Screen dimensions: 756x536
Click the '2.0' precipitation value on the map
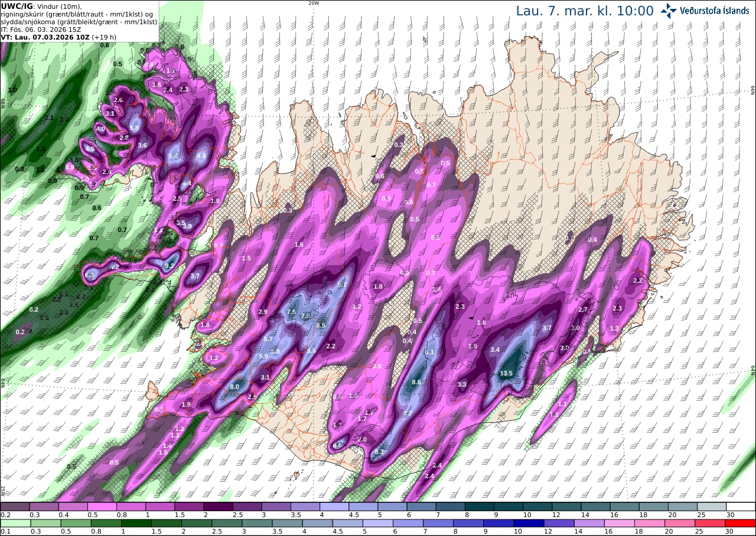tap(362, 439)
